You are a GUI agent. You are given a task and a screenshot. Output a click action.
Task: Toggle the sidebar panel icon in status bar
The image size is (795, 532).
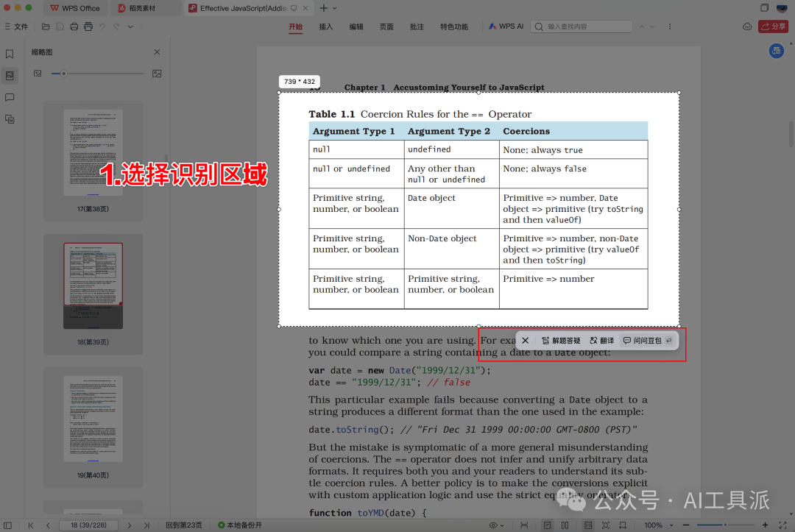click(7, 525)
